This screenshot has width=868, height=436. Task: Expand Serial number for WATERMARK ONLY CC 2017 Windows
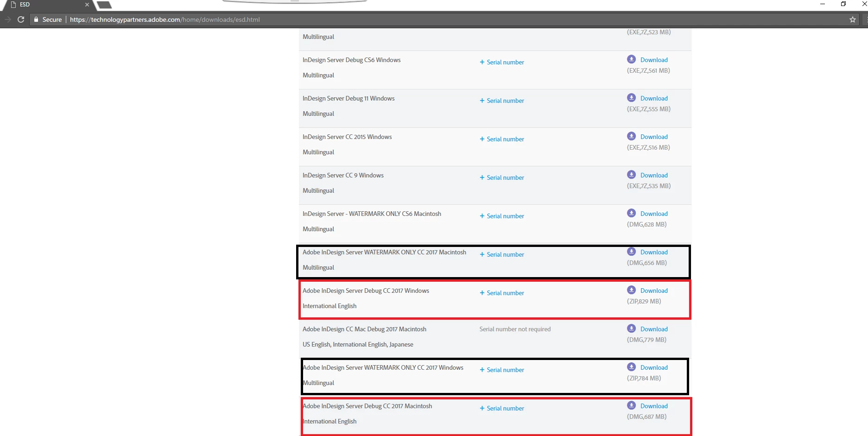pos(502,370)
